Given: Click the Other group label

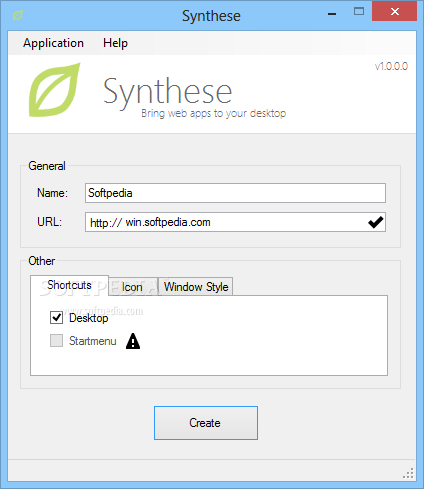Looking at the screenshot, I should coord(42,261).
